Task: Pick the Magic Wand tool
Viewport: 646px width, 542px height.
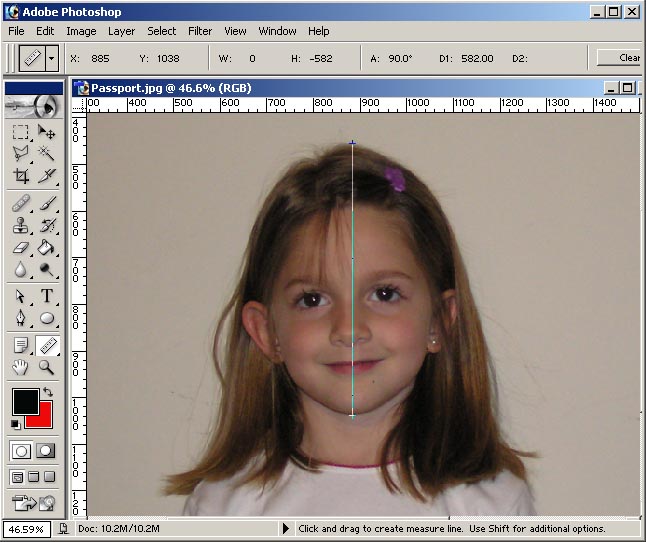Action: [x=46, y=153]
